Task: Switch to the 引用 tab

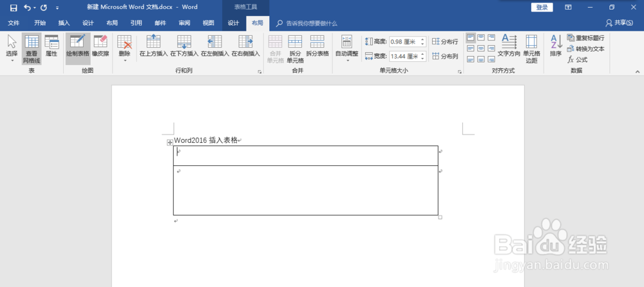Action: click(137, 23)
